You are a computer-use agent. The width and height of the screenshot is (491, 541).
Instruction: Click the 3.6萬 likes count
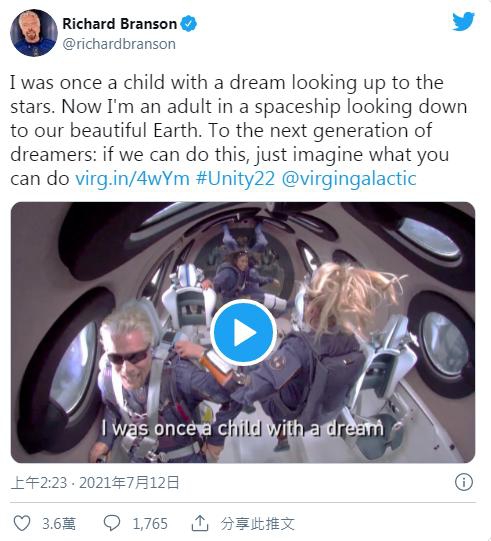point(59,523)
